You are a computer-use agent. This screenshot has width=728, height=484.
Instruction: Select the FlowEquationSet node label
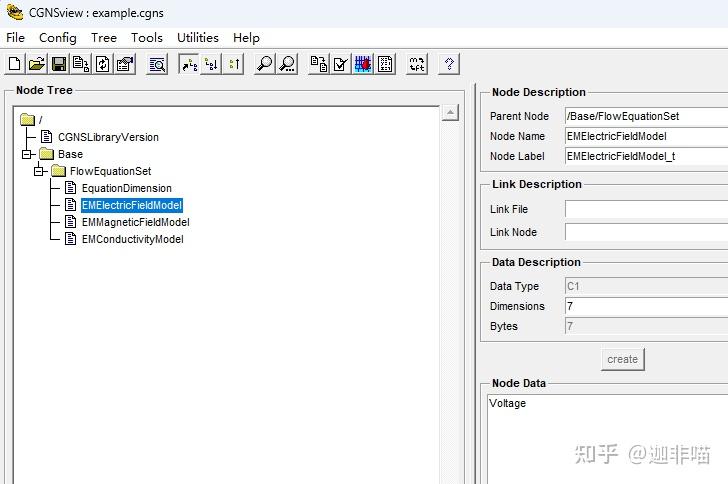(x=110, y=171)
